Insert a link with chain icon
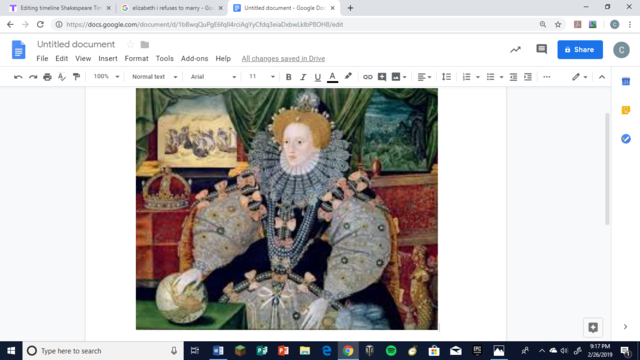 tap(367, 77)
